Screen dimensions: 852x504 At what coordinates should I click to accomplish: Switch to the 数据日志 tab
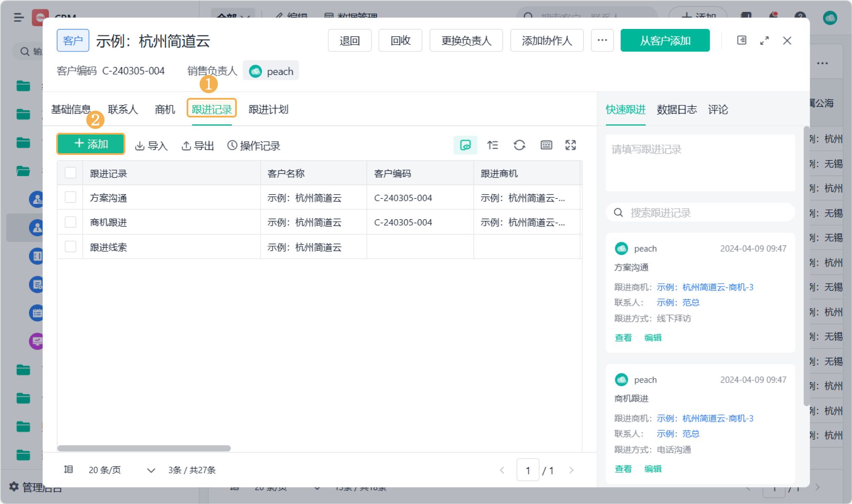[x=676, y=110]
